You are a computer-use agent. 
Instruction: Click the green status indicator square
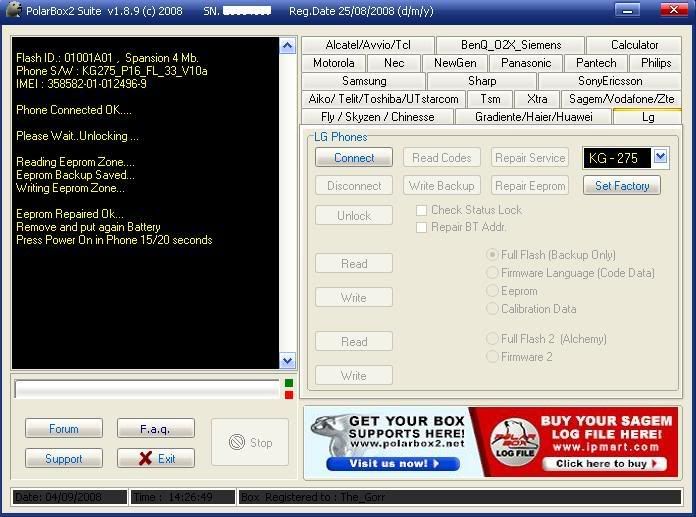(289, 383)
